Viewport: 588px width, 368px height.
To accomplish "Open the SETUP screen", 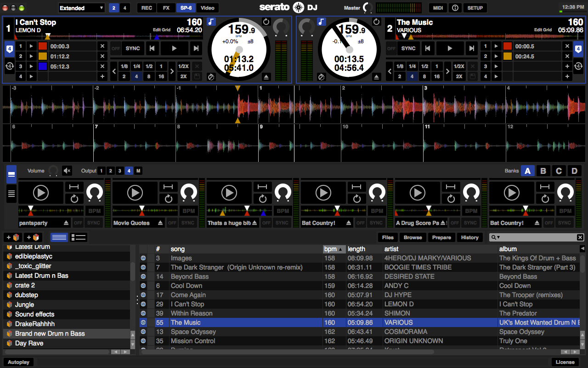I will click(x=475, y=8).
